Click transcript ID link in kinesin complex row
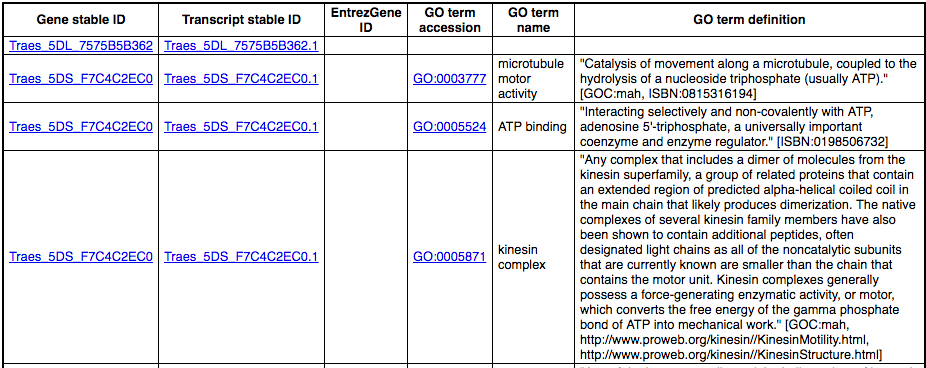Image resolution: width=926 pixels, height=368 pixels. pos(241,256)
